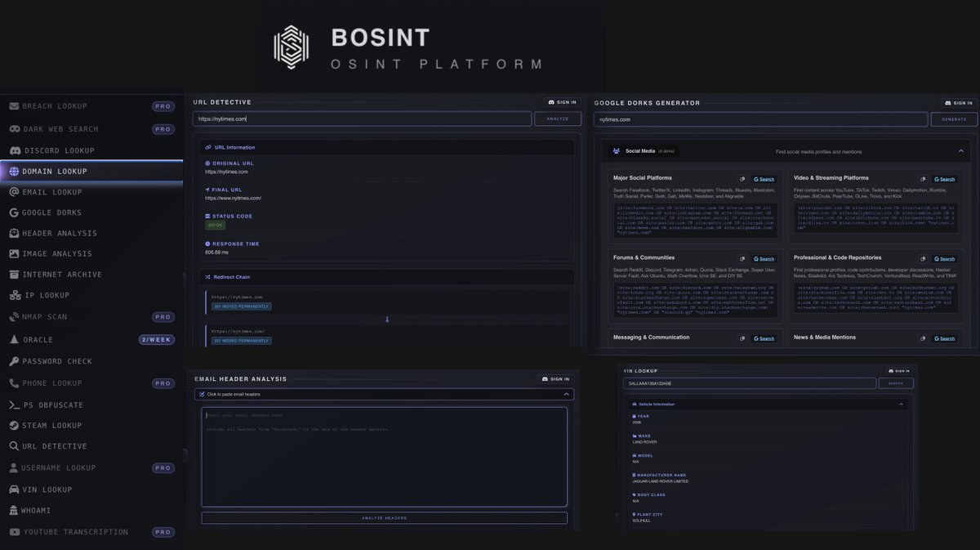Image resolution: width=980 pixels, height=550 pixels.
Task: Collapse the email headers paste panel
Action: 565,393
